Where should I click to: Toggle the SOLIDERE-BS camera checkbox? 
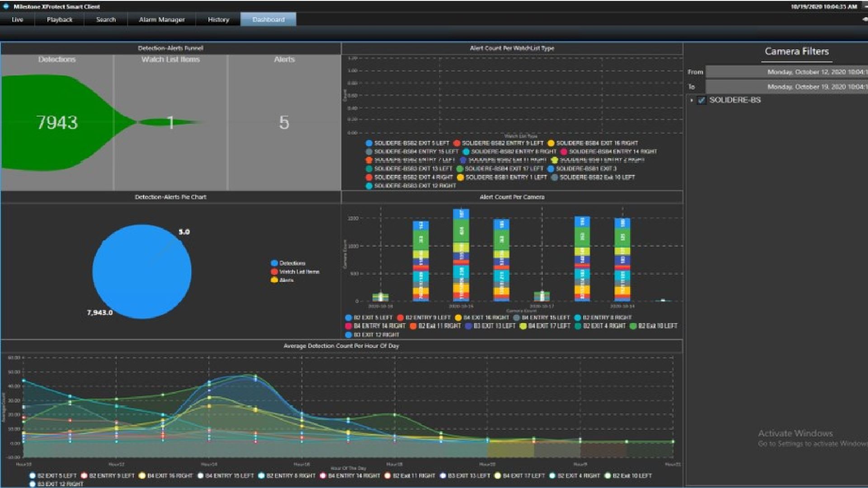[x=701, y=100]
